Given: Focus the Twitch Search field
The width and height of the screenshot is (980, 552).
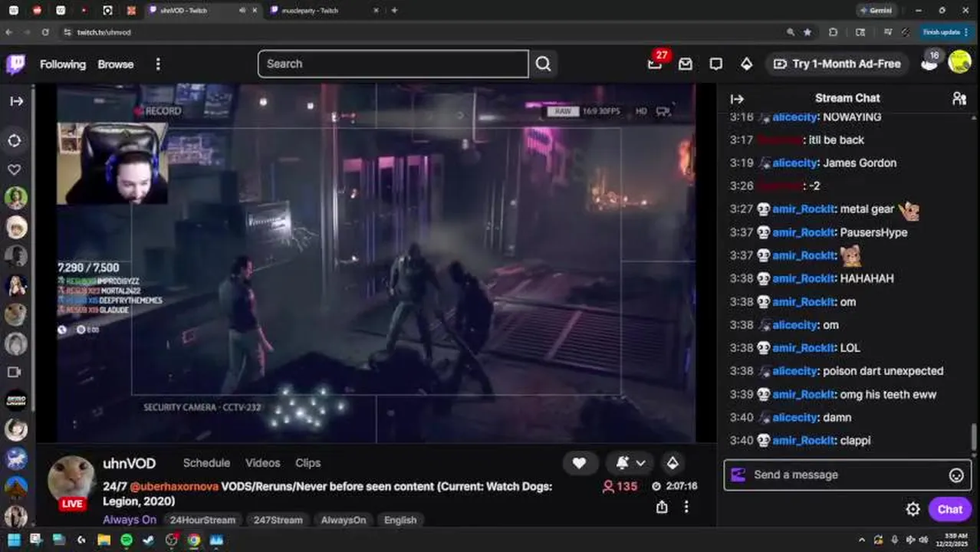Looking at the screenshot, I should 393,64.
